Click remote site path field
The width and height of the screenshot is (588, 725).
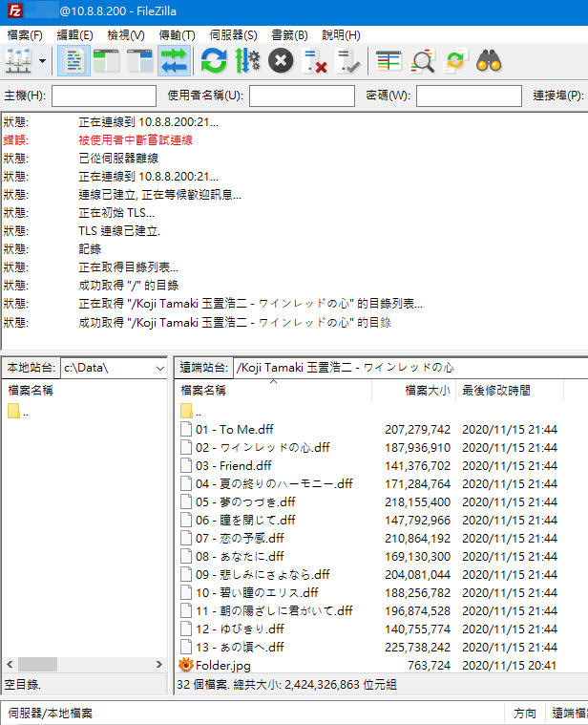click(410, 368)
